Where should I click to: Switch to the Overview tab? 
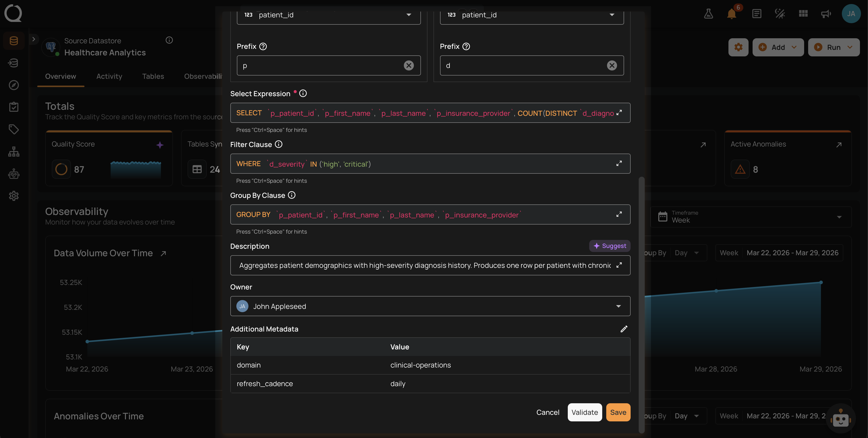coord(61,77)
